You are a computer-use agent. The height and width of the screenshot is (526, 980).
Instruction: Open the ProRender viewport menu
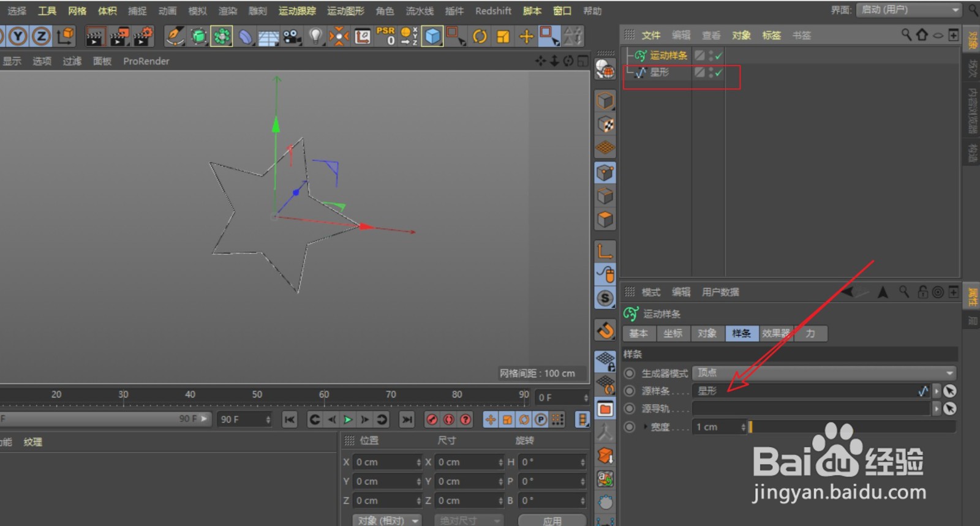click(146, 61)
